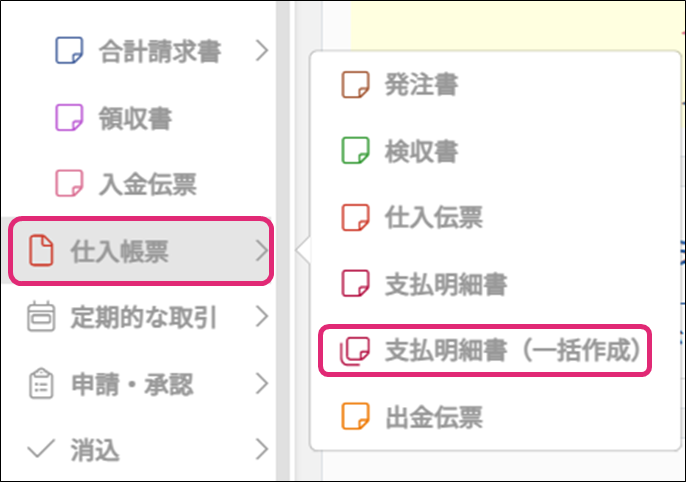This screenshot has height=482, width=686.
Task: Click the green 検収書 note icon
Action: (x=355, y=151)
